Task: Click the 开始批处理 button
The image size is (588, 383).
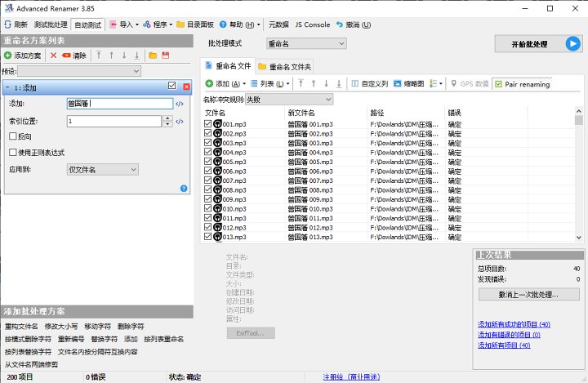Action: pos(538,43)
